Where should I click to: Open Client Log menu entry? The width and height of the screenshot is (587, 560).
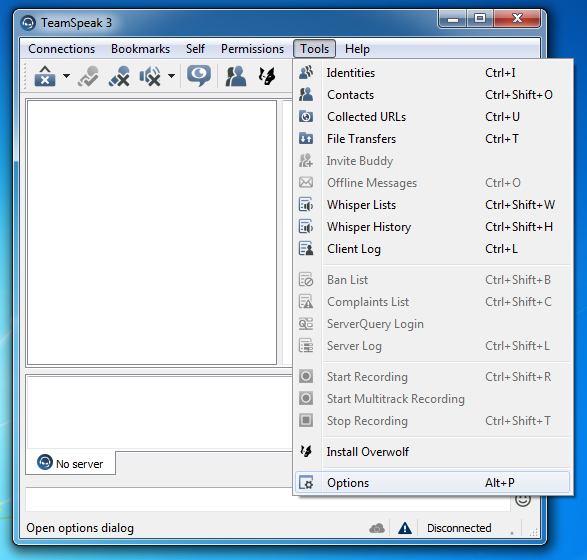point(432,249)
